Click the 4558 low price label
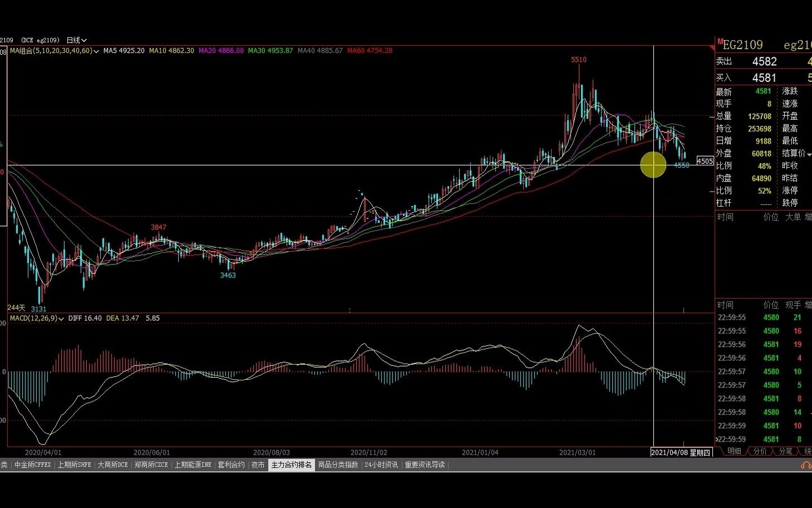Image resolution: width=812 pixels, height=508 pixels. click(682, 165)
